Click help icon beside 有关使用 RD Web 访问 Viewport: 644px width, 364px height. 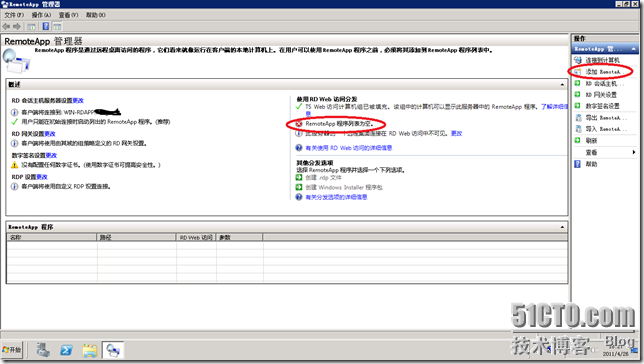[299, 148]
